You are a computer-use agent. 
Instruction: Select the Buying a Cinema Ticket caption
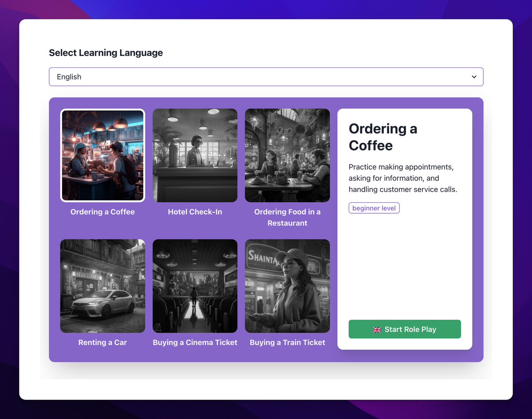195,342
